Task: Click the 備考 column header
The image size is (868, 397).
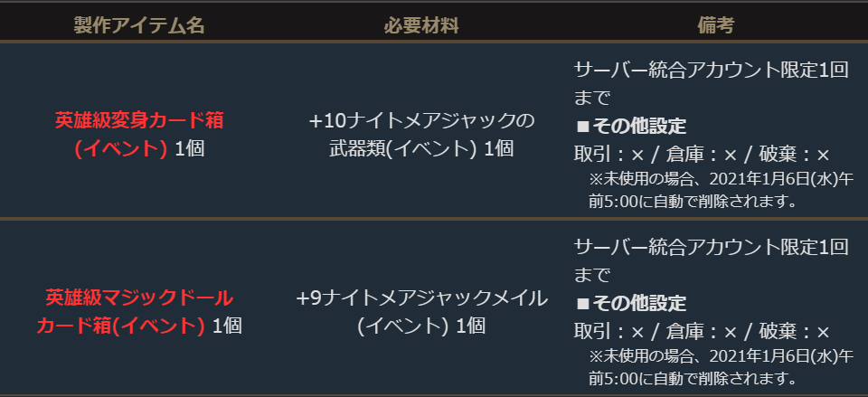Action: coord(715,25)
